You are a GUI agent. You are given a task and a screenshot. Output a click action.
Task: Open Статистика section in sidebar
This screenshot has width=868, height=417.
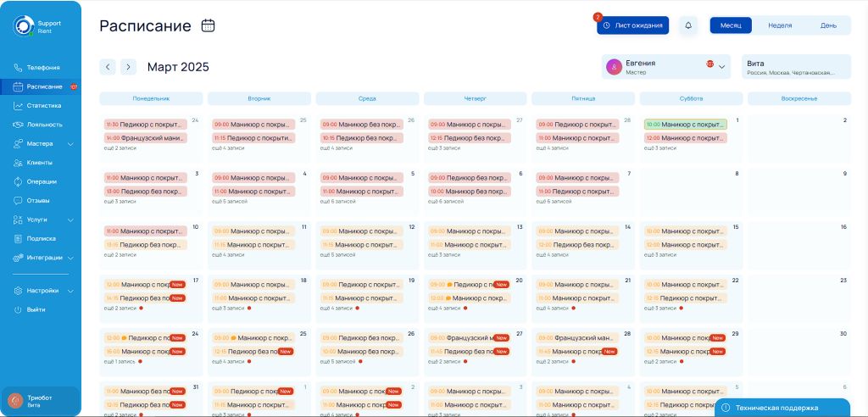(x=44, y=106)
